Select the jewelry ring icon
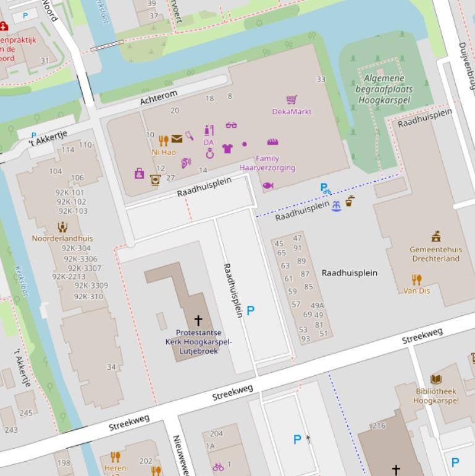This screenshot has width=475, height=476. pos(209,153)
